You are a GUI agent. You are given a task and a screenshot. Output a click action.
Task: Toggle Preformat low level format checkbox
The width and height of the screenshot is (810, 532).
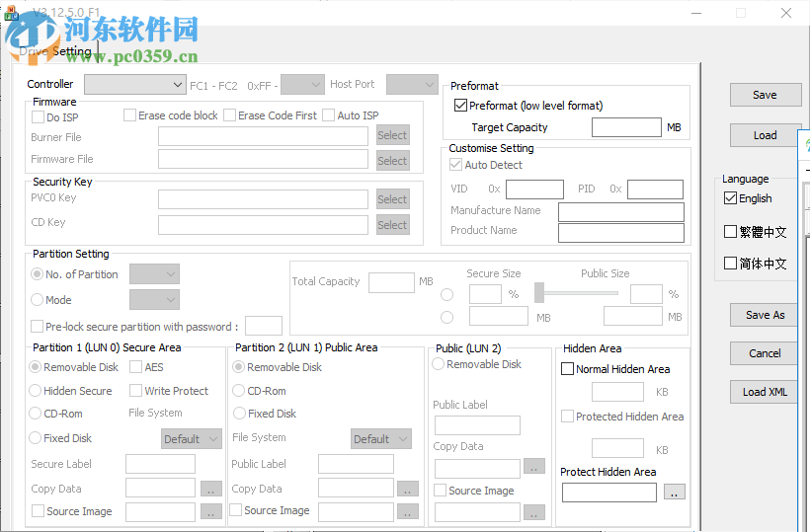coord(460,106)
